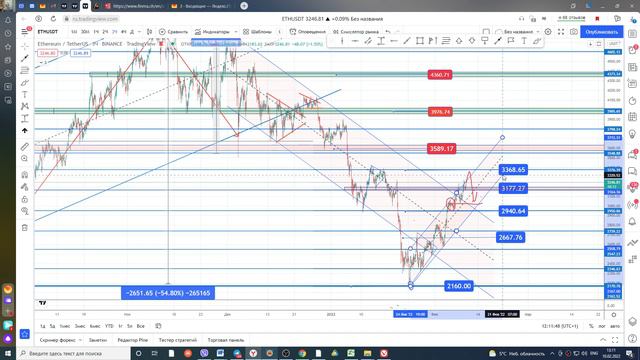This screenshot has height=360, width=640.
Task: Activate the zoom in tool
Action: tap(25, 158)
